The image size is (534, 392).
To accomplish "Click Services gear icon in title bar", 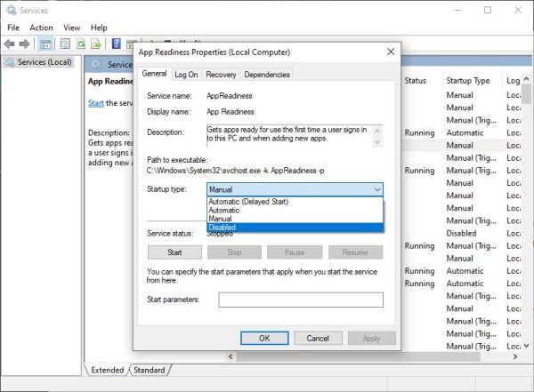I will [11, 10].
